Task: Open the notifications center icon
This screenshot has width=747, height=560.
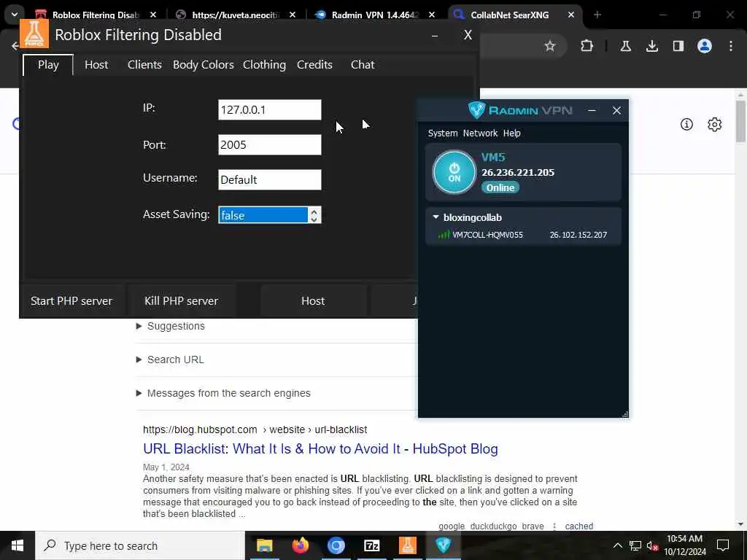Action: point(723,545)
